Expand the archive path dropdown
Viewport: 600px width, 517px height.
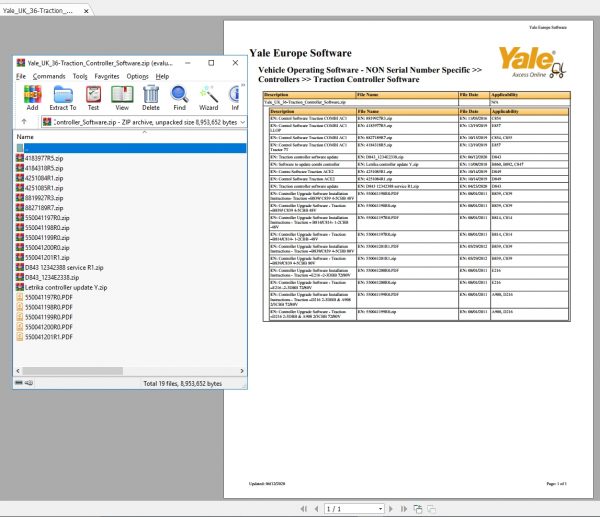click(x=243, y=122)
